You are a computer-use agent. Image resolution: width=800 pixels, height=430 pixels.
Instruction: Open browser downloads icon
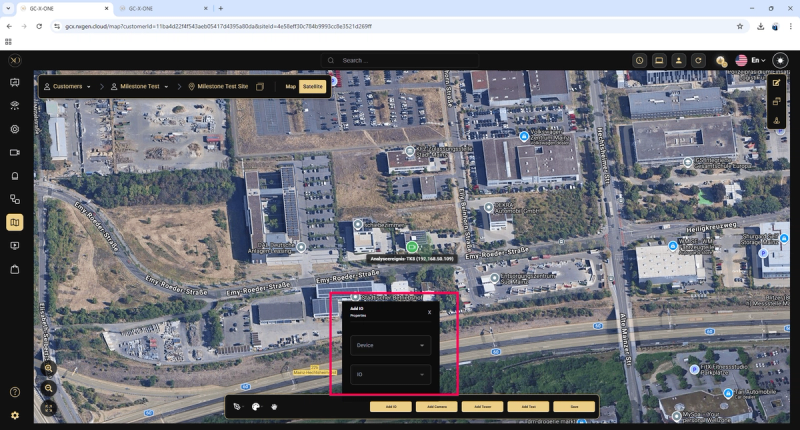pos(760,26)
